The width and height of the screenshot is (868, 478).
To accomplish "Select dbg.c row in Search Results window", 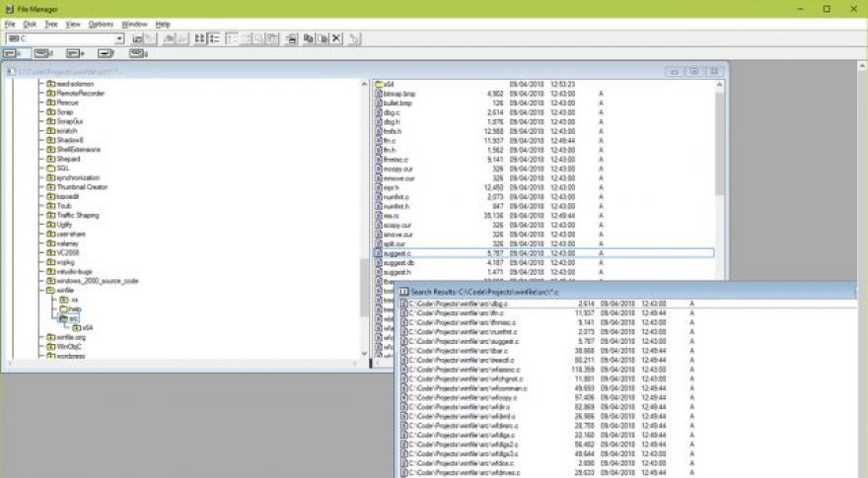I will 627,304.
